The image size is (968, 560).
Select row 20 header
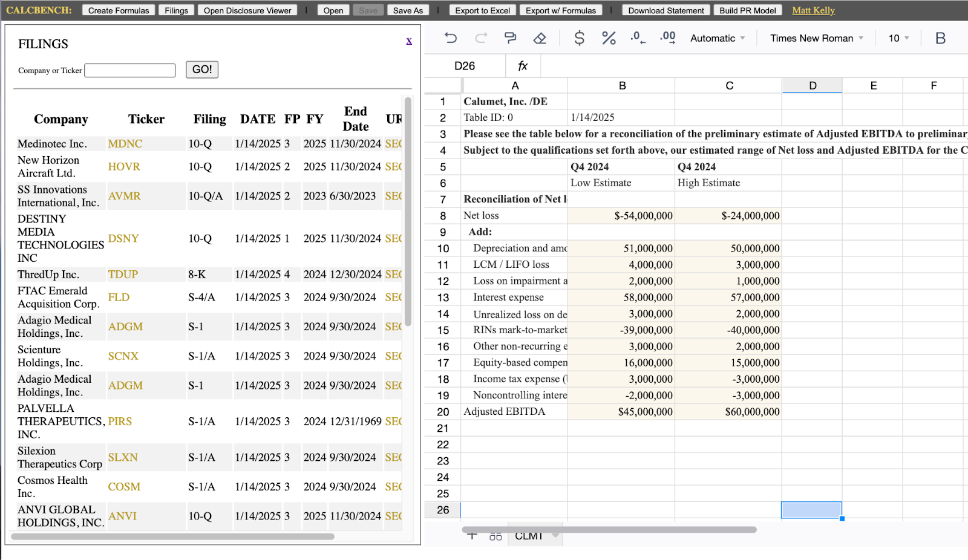coord(443,412)
